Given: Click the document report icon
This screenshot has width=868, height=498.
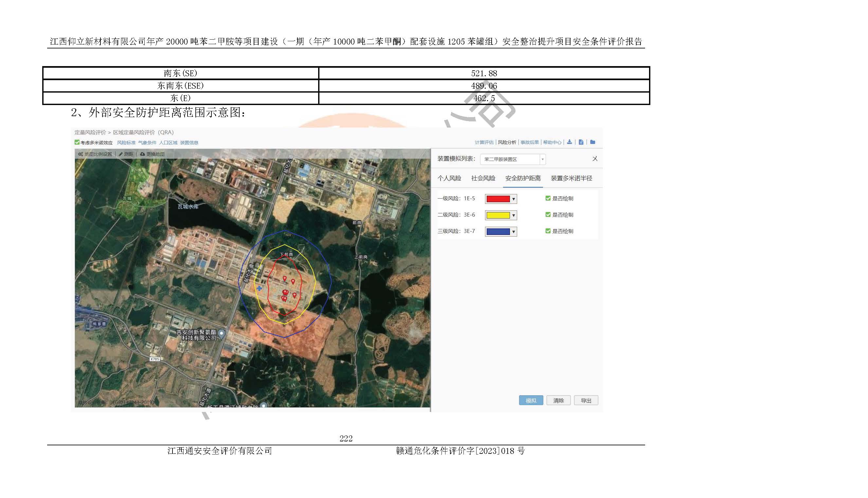Looking at the screenshot, I should coord(581,142).
